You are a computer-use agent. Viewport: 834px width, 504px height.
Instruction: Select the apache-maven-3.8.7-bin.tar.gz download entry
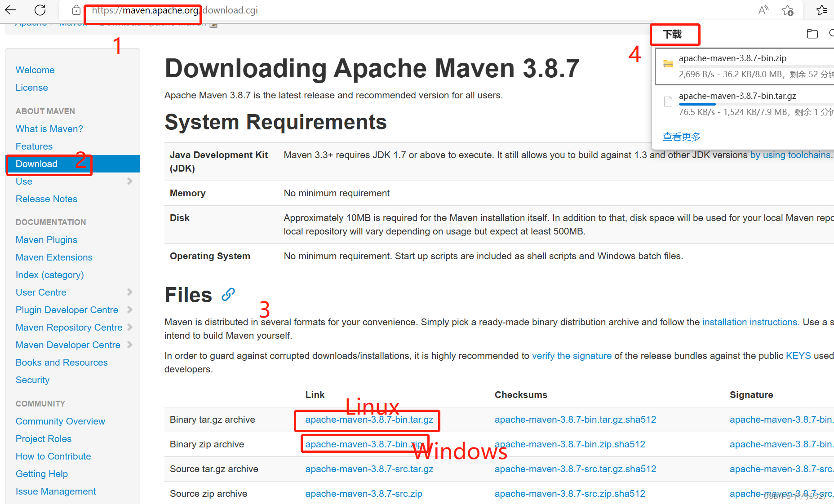pyautogui.click(x=745, y=104)
